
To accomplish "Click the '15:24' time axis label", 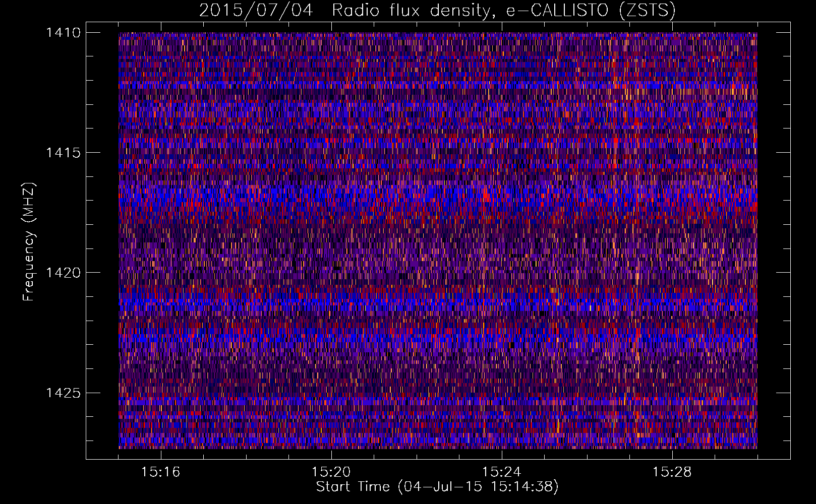I will [x=502, y=472].
